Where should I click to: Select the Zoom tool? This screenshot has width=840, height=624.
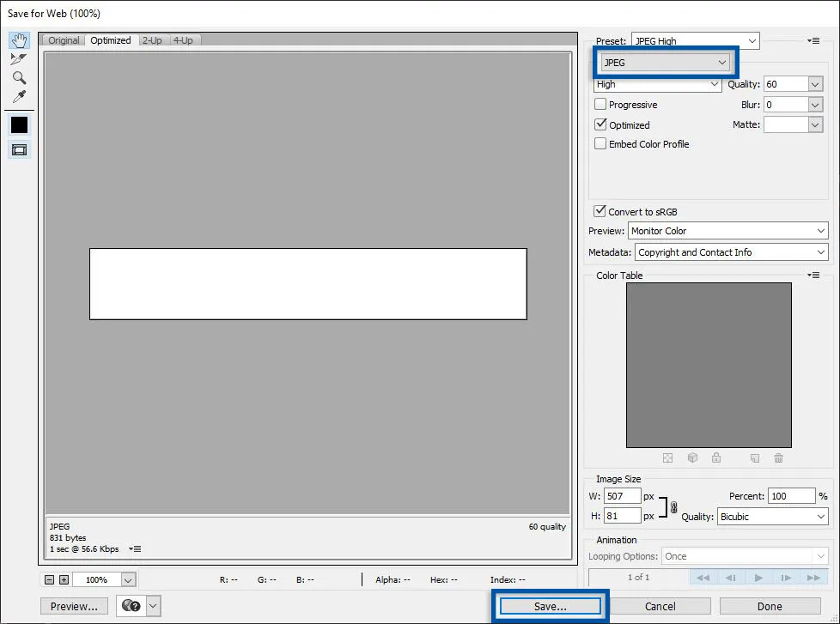click(19, 77)
